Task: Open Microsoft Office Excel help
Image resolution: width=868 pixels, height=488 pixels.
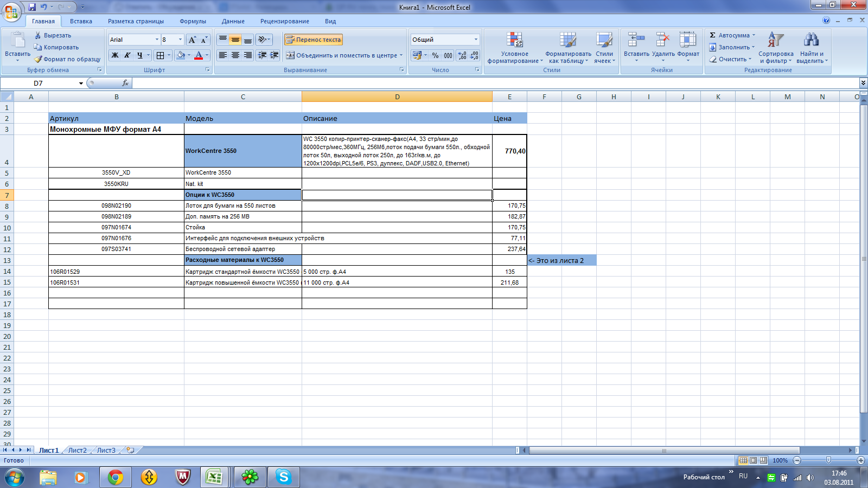Action: click(826, 21)
